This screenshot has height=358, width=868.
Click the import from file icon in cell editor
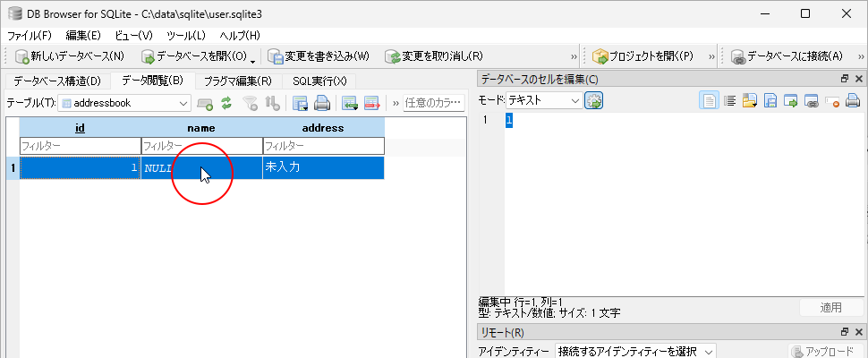point(750,101)
